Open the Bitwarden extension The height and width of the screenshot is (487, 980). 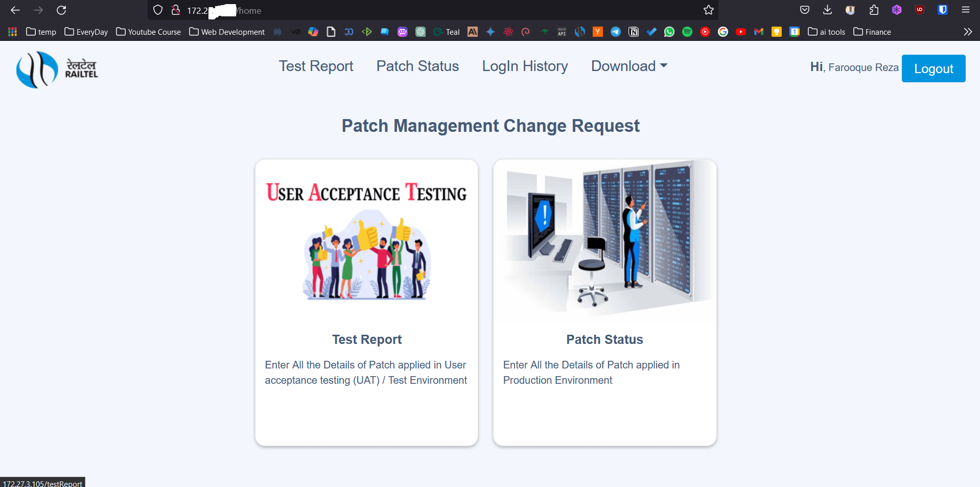tap(943, 10)
